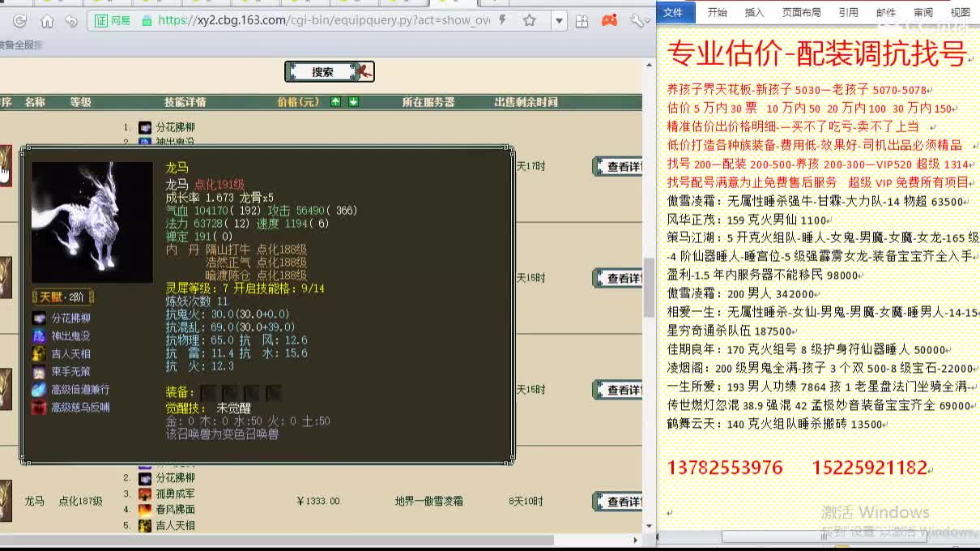Select the 神出鬼没 skill icon in popup
Screen dimensions: 980x551
click(x=39, y=336)
